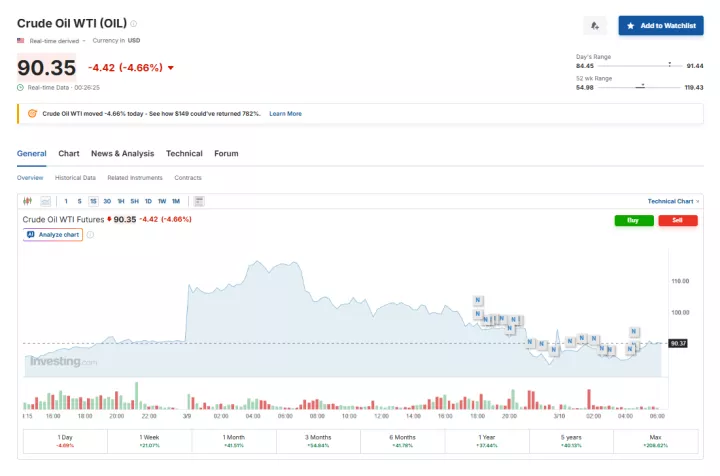This screenshot has height=476, width=720.
Task: Click the info icon beside Crude Oil WTI title
Action: point(134,24)
